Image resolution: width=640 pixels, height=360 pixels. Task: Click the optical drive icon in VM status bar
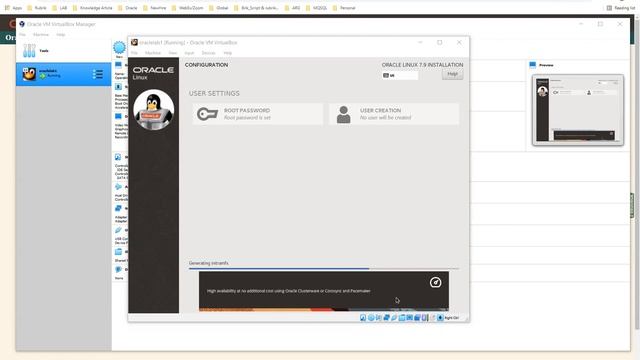[x=371, y=318]
